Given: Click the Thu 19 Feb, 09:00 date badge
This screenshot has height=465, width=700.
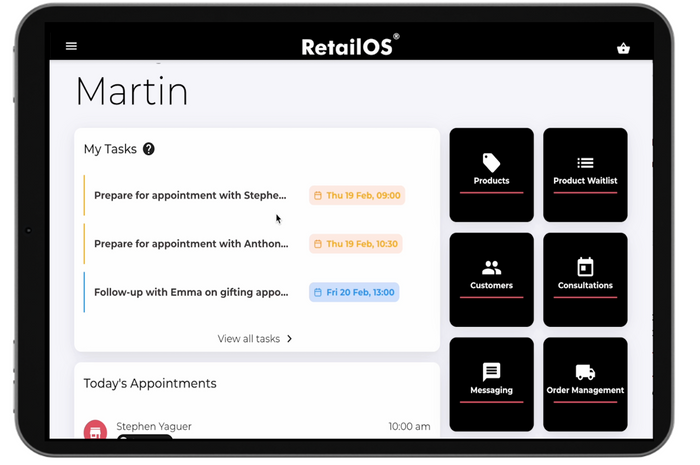Looking at the screenshot, I should click(357, 195).
